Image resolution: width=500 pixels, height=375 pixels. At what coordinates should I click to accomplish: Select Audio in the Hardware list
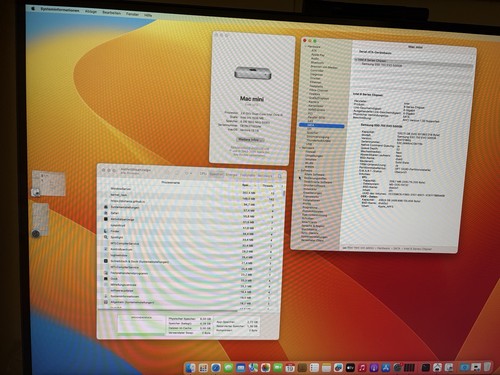(315, 59)
